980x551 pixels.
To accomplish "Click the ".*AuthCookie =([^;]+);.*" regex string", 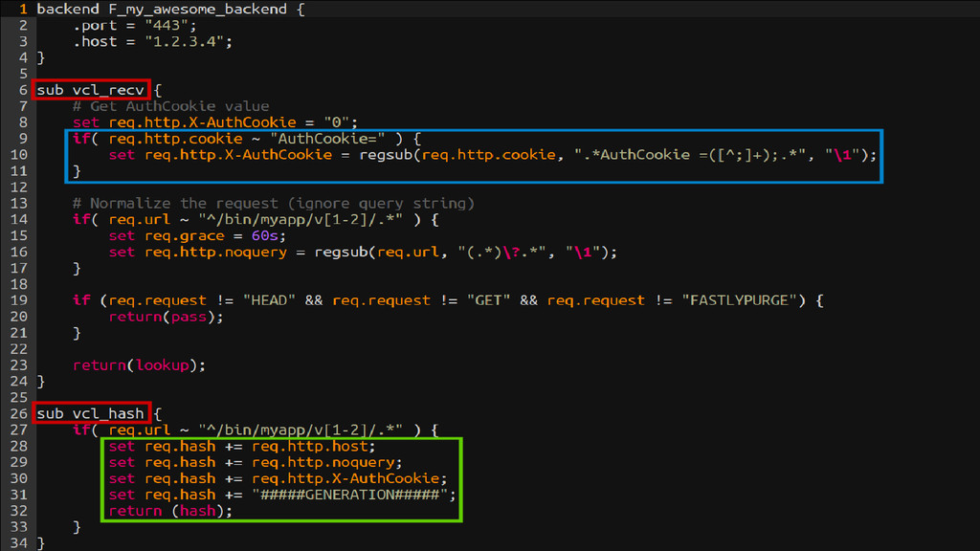I will [x=690, y=155].
